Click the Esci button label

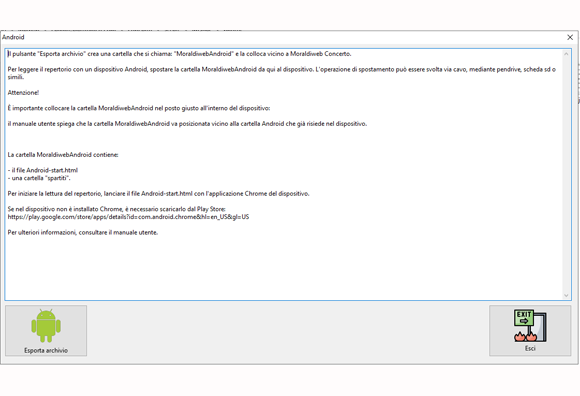530,348
